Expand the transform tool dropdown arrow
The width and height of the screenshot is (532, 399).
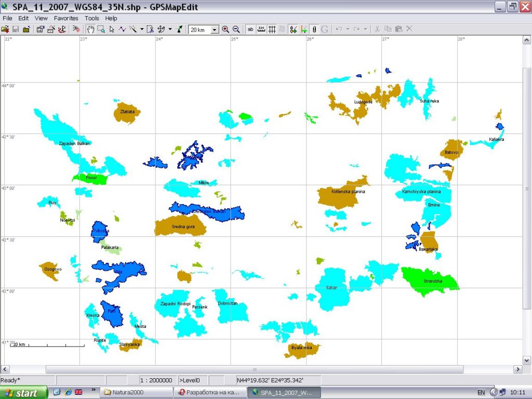[170, 29]
